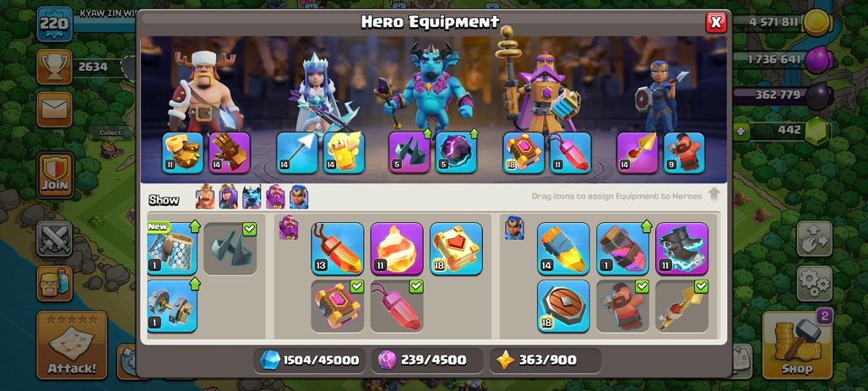Select the level 1 metal gear equipment

171,306
